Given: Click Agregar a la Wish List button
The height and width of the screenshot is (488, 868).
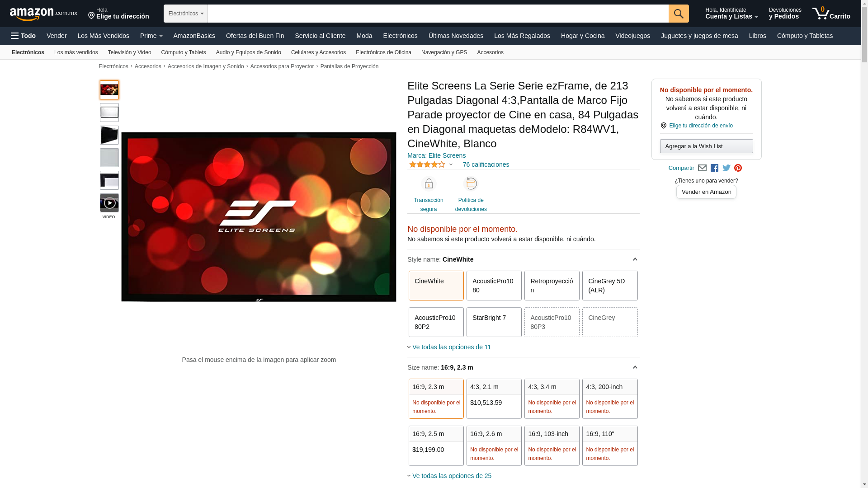Looking at the screenshot, I should 706,146.
